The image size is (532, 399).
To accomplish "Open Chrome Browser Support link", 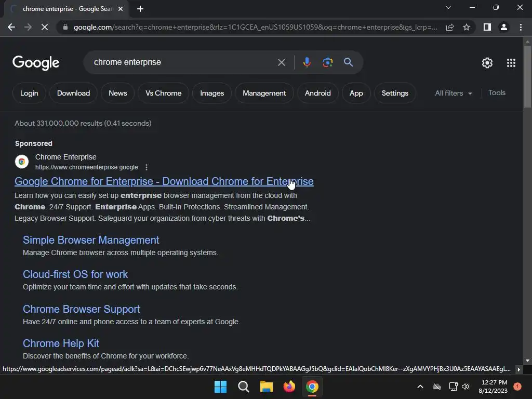I will [82, 309].
